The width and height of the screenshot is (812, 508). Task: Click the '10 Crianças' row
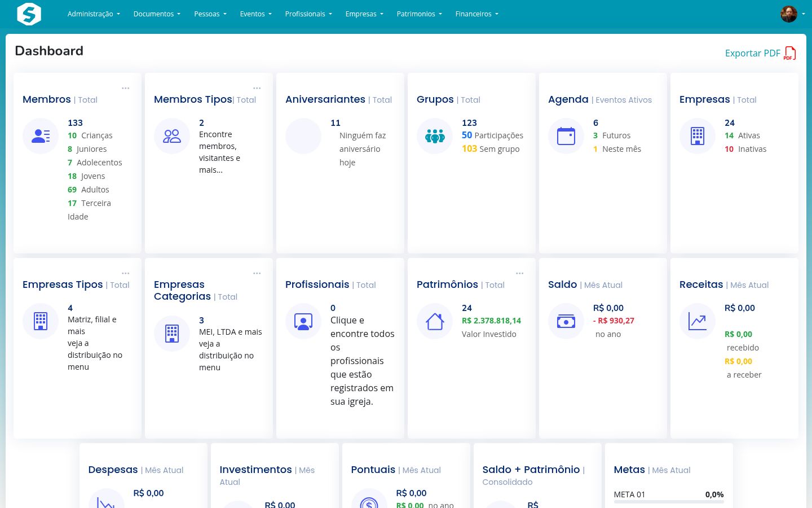coord(90,135)
